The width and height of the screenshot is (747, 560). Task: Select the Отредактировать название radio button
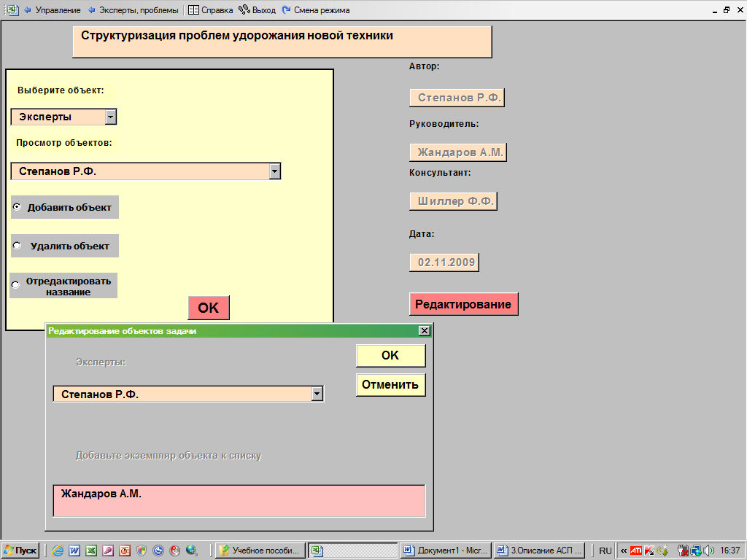(16, 285)
